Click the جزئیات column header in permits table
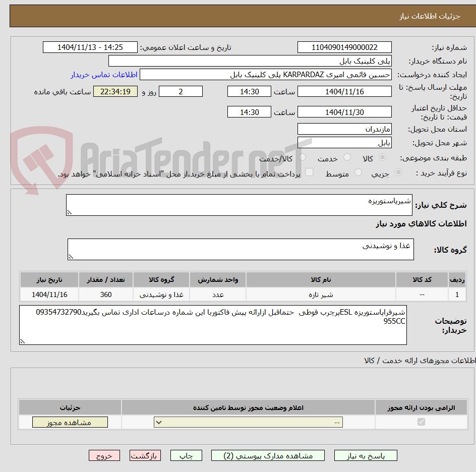The width and height of the screenshot is (476, 472). [70, 407]
